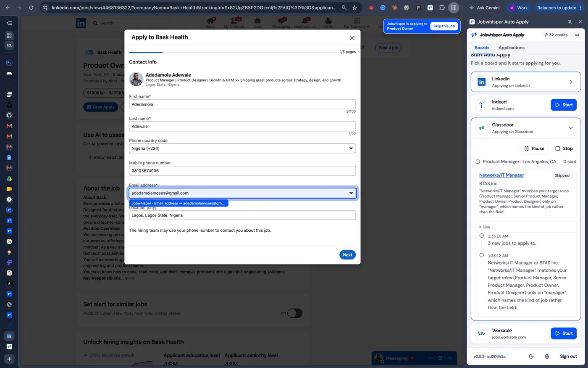Start auto apply on Indeed
This screenshot has width=588, height=368.
click(x=564, y=105)
